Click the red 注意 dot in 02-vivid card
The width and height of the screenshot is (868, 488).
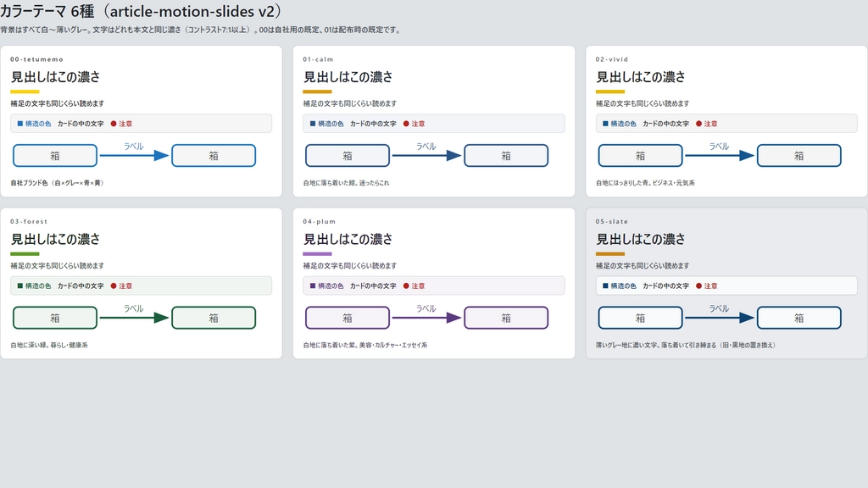tap(698, 124)
